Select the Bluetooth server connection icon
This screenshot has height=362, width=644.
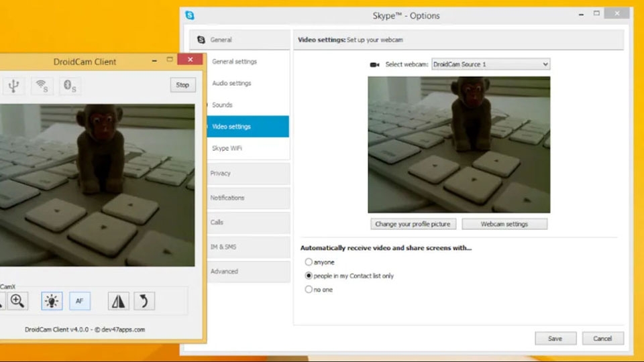click(x=70, y=85)
